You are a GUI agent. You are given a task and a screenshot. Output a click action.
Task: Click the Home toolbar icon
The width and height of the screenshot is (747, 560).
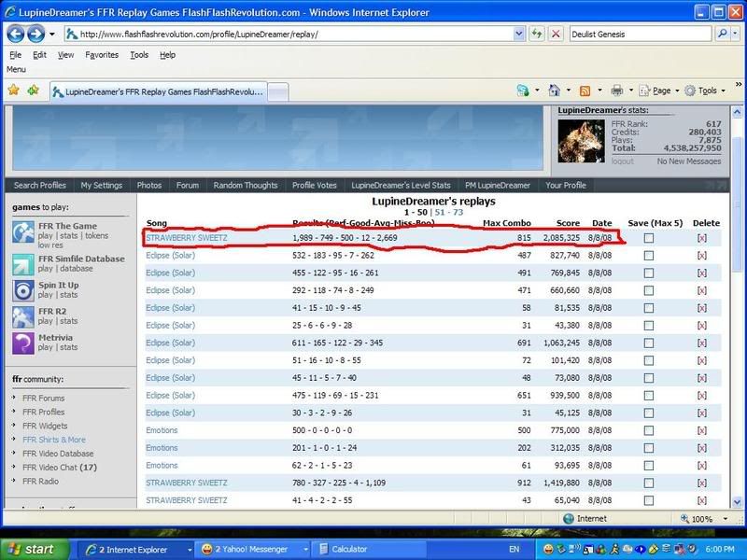click(x=554, y=91)
